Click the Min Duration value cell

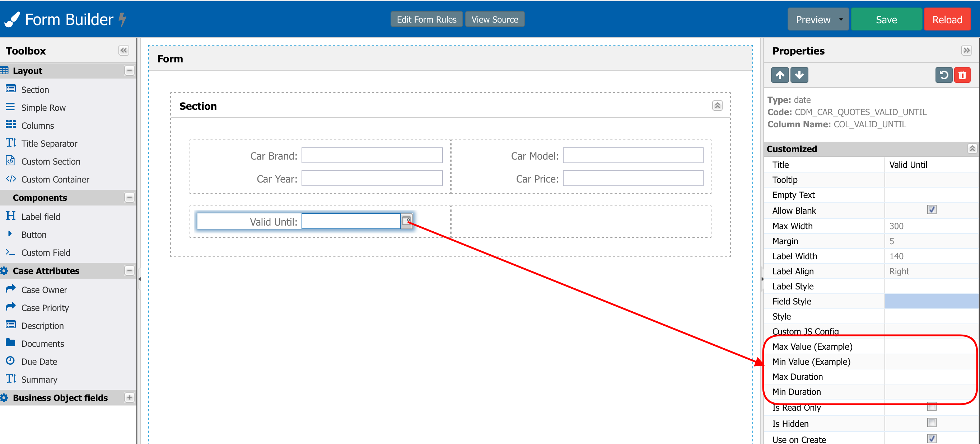[931, 392]
